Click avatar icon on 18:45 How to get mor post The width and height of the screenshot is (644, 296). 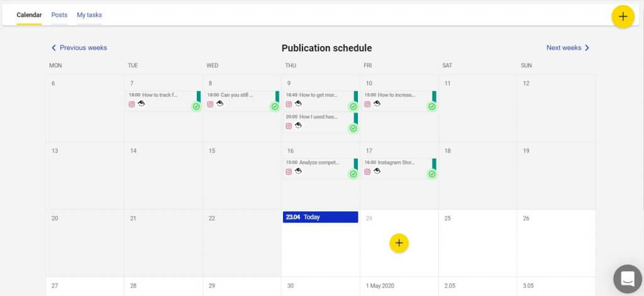298,103
